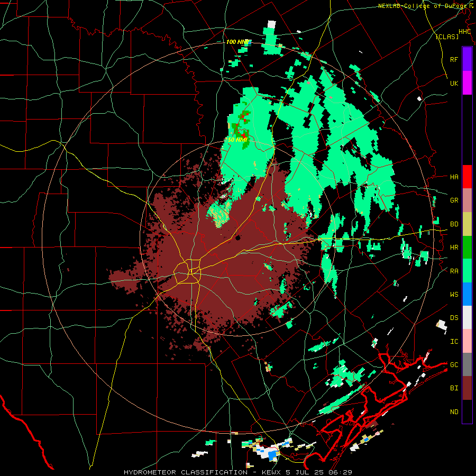Pick the dark green HR legend swatch
Image resolution: width=476 pixels, height=476 pixels.
click(x=467, y=248)
